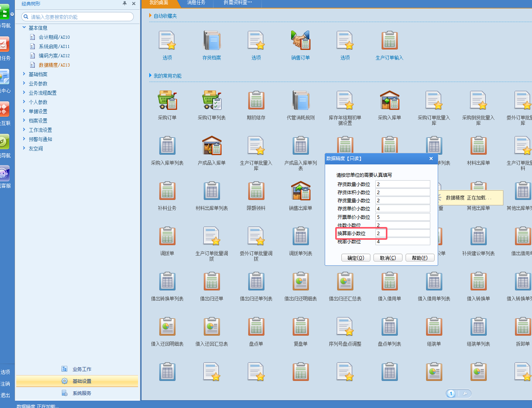This screenshot has width=532, height=408.
Task: Open the 采购入库单列表 icon
Action: tap(167, 146)
